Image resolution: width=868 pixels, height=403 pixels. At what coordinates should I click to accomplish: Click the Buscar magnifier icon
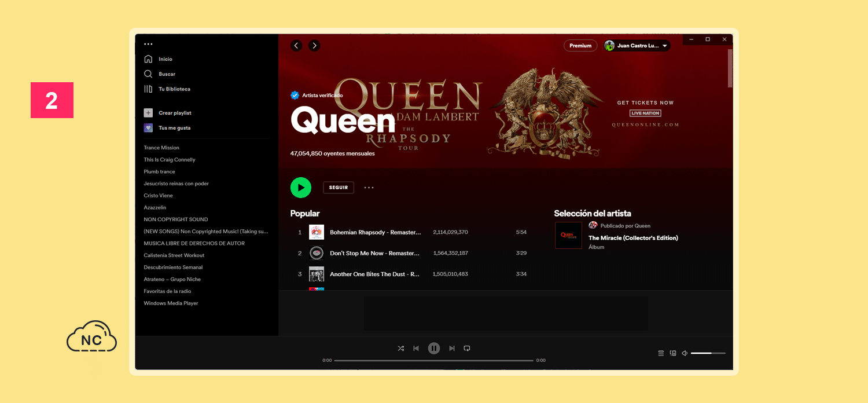pos(148,74)
